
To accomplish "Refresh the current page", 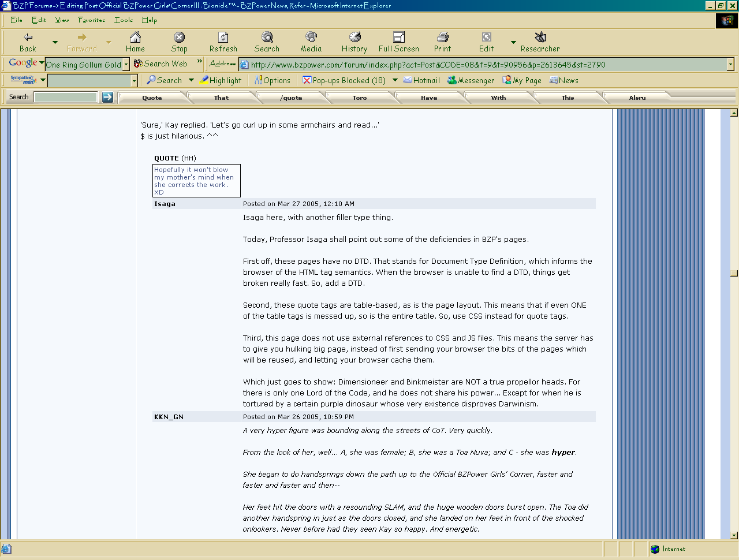I will point(223,38).
